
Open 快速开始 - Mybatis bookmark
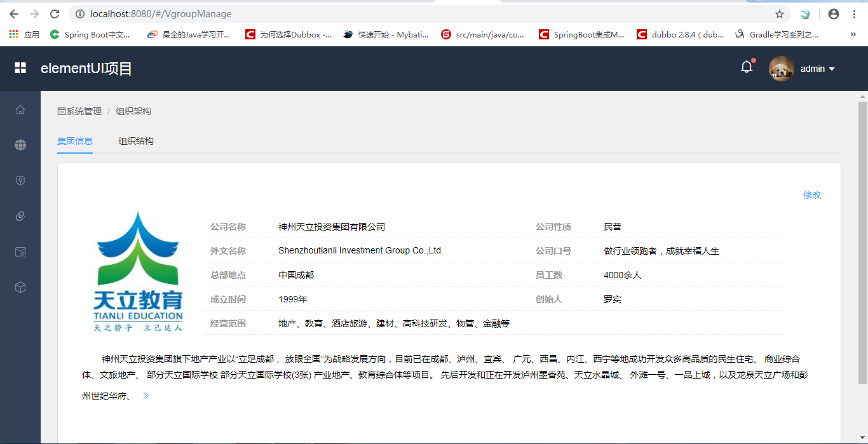tap(386, 35)
